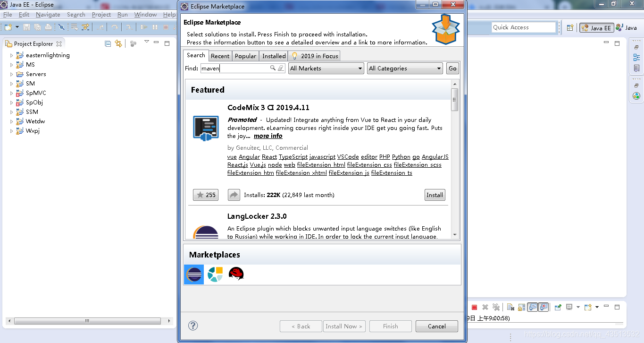Expand the SpMVC project
This screenshot has height=343, width=644.
point(11,93)
